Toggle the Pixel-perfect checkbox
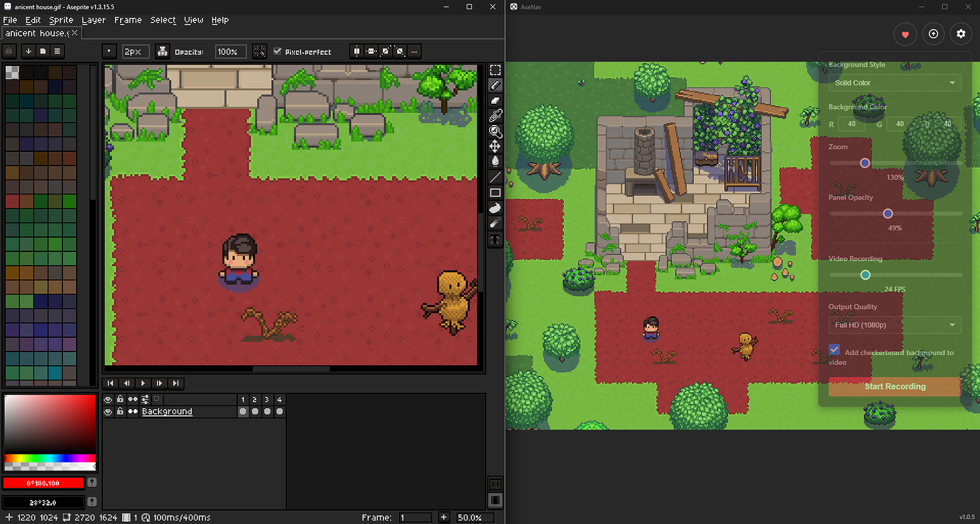Image resolution: width=980 pixels, height=524 pixels. 278,51
